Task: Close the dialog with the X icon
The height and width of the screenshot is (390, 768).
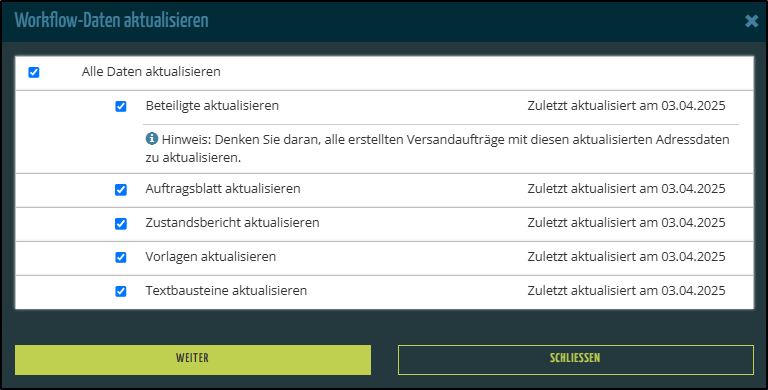Action: pos(751,21)
